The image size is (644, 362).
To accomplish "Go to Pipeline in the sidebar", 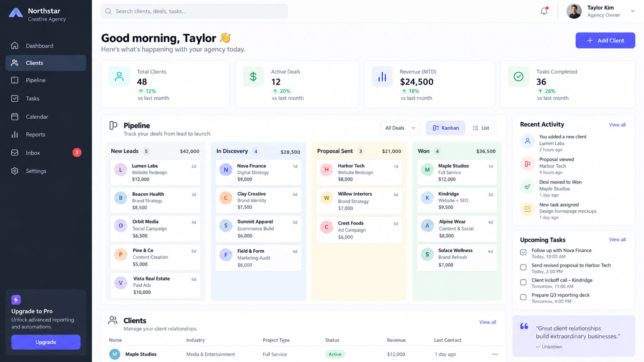I will [46, 80].
